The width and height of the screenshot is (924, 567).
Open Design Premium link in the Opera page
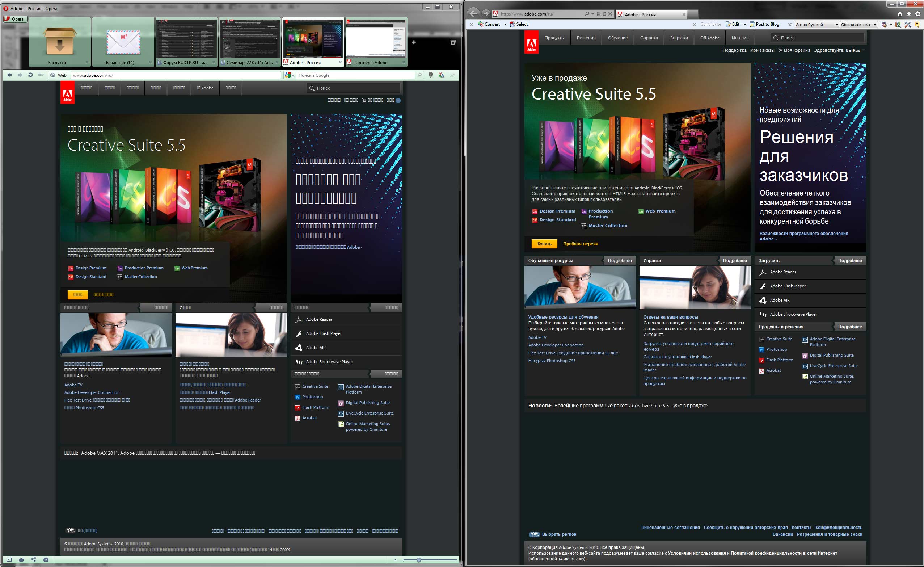click(x=91, y=268)
